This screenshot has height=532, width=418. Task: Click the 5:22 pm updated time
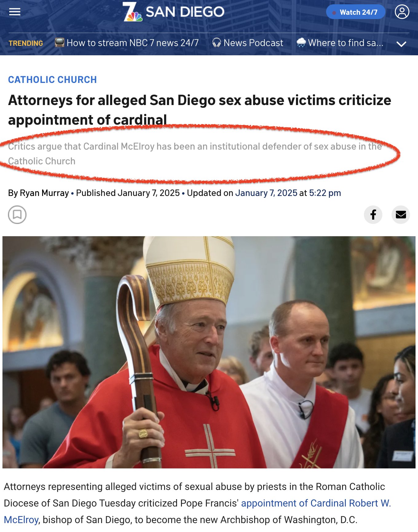coord(325,193)
